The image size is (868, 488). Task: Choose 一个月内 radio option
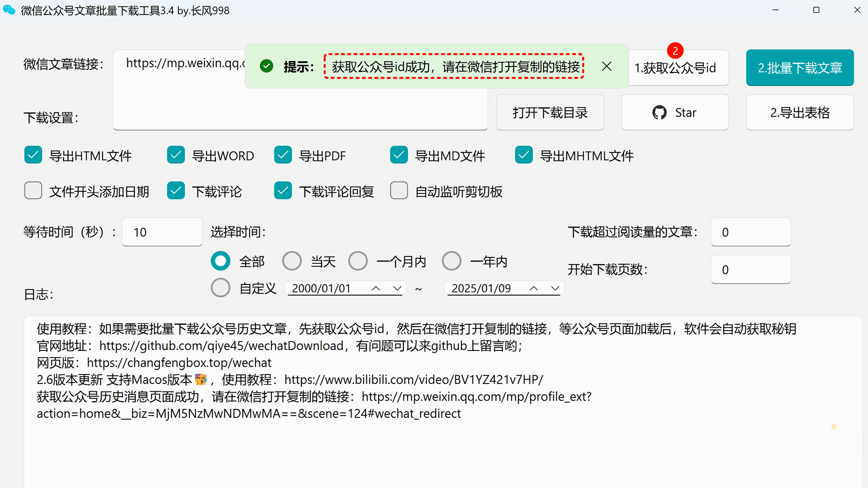pos(358,261)
